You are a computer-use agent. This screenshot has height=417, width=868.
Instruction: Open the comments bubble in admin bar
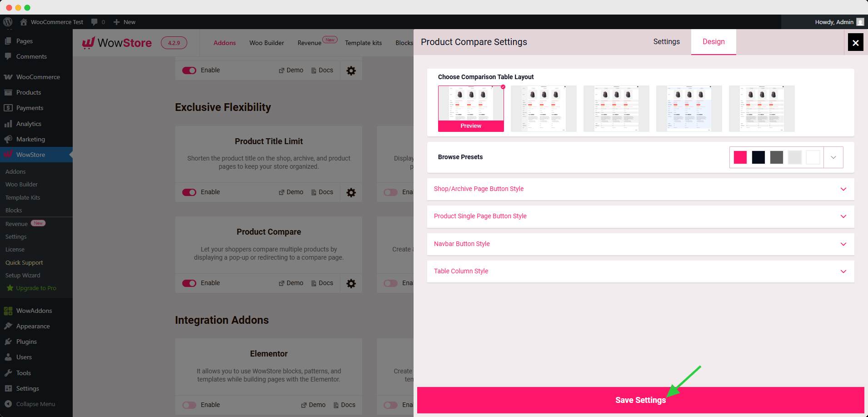click(x=95, y=22)
